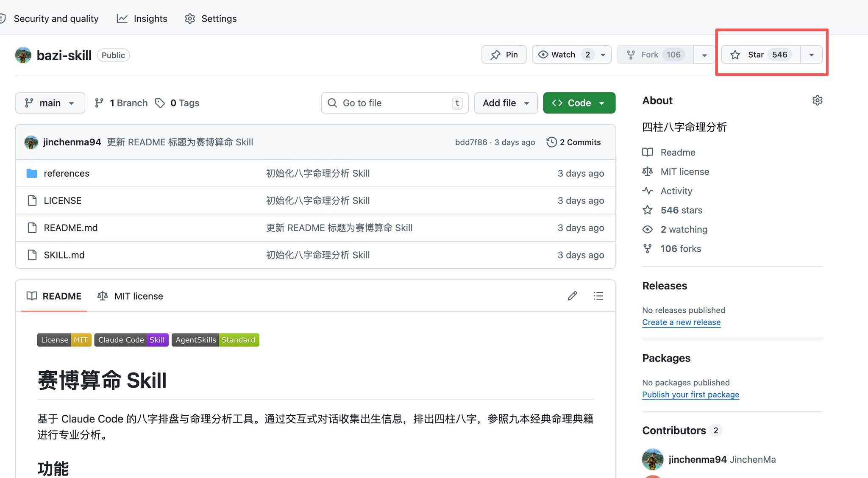Open the Contributors heading link

coord(682,430)
